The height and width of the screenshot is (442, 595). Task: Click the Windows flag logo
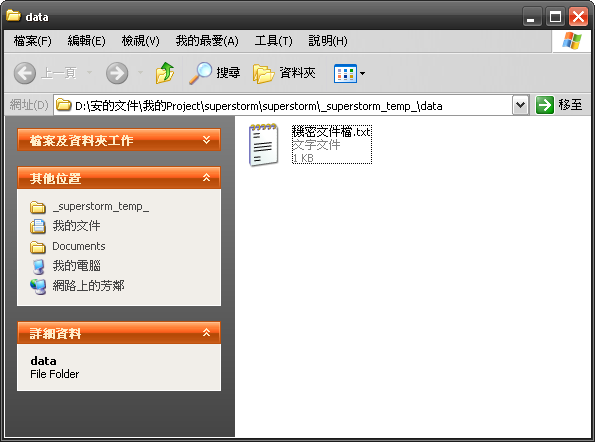tap(571, 41)
